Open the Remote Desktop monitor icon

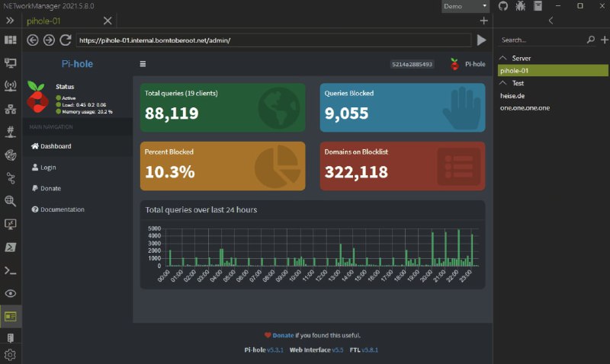coord(10,224)
